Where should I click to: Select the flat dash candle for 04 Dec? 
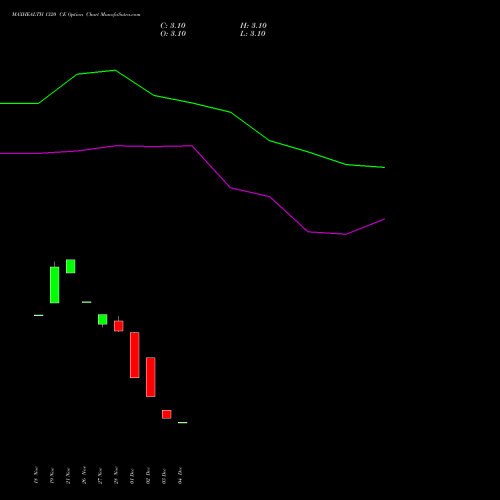pyautogui.click(x=183, y=422)
